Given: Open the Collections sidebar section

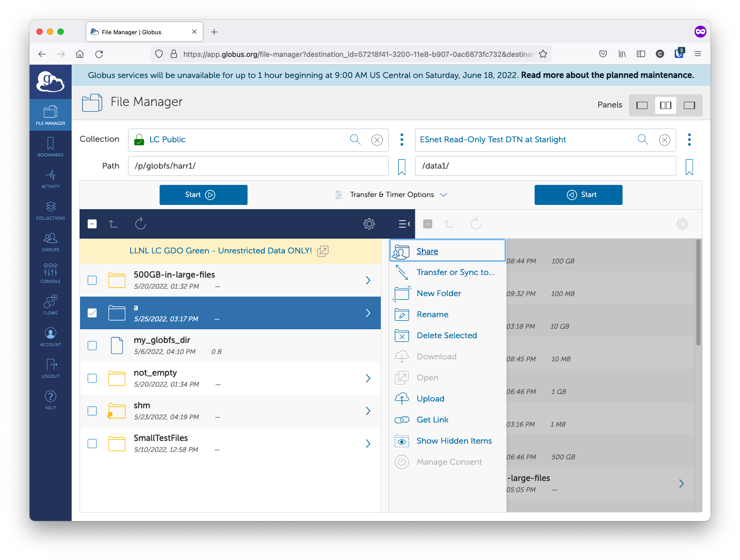Looking at the screenshot, I should tap(51, 210).
